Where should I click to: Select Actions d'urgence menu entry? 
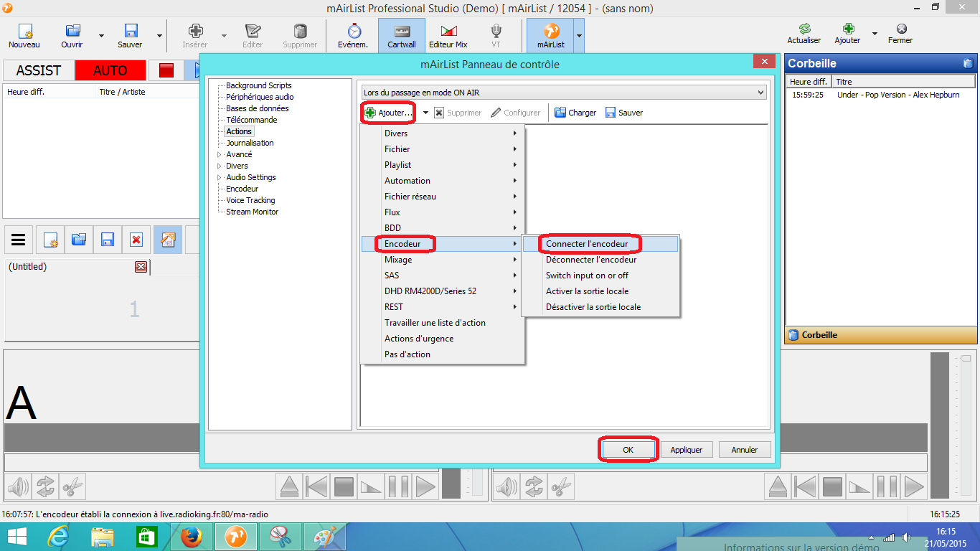[443, 339]
